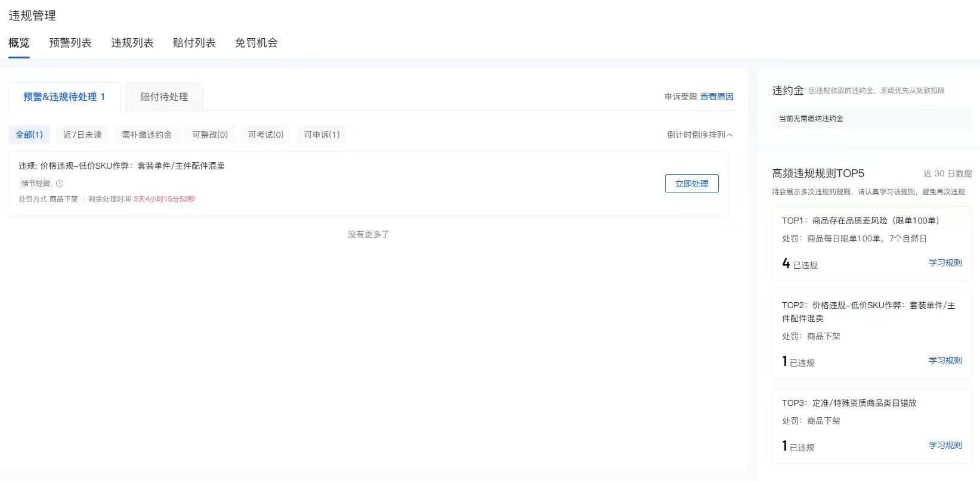Open the 违规列表 tab
Screen dimensions: 980x481
tap(132, 43)
